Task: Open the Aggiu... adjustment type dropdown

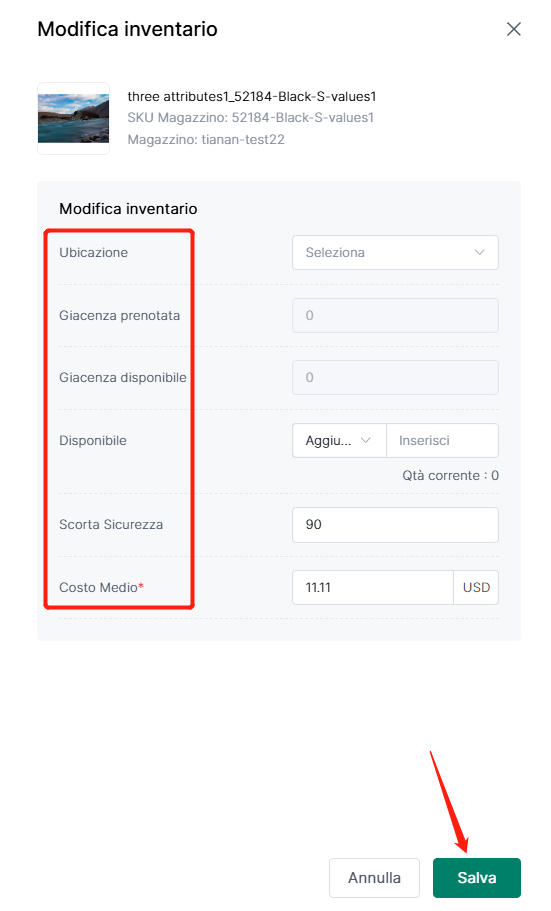Action: 339,440
